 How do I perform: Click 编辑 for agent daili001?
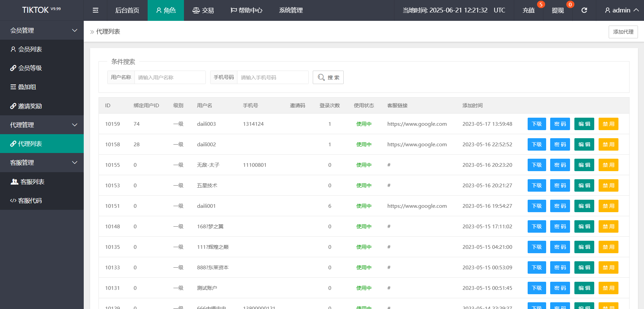584,206
